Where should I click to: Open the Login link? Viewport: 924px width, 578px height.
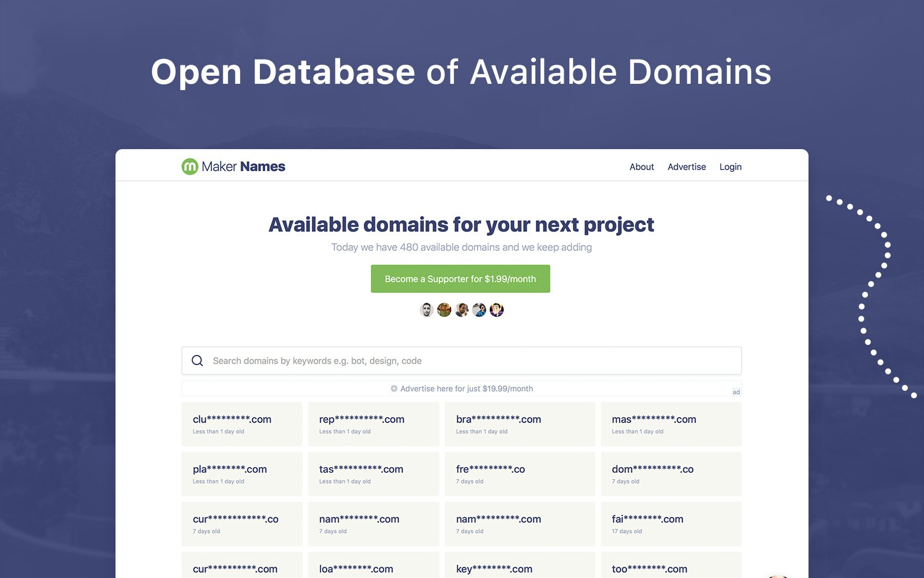[731, 166]
